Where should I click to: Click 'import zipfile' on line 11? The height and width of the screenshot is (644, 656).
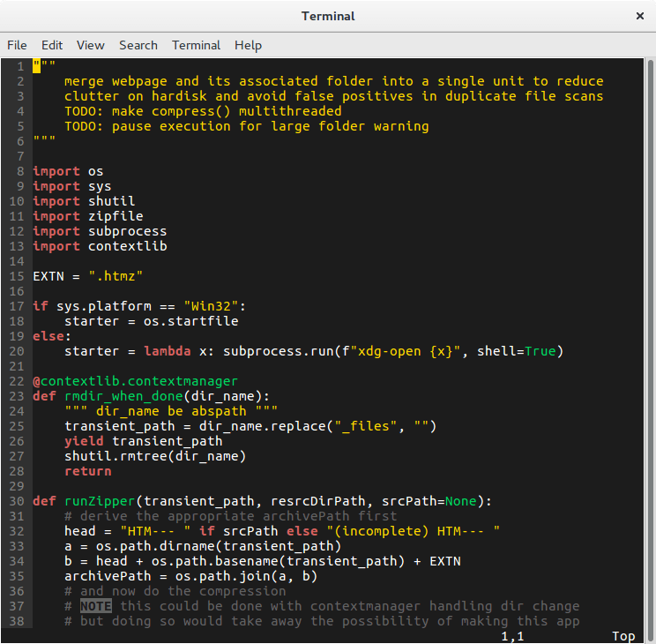[x=88, y=216]
